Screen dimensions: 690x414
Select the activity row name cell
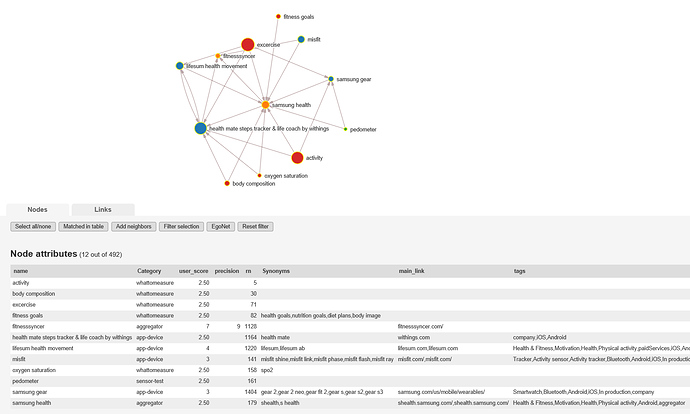coord(21,283)
